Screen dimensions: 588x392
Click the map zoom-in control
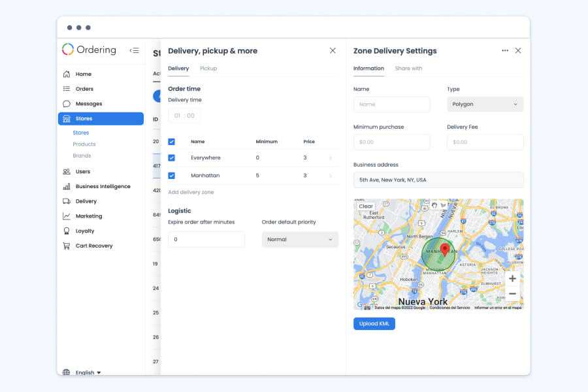point(512,278)
